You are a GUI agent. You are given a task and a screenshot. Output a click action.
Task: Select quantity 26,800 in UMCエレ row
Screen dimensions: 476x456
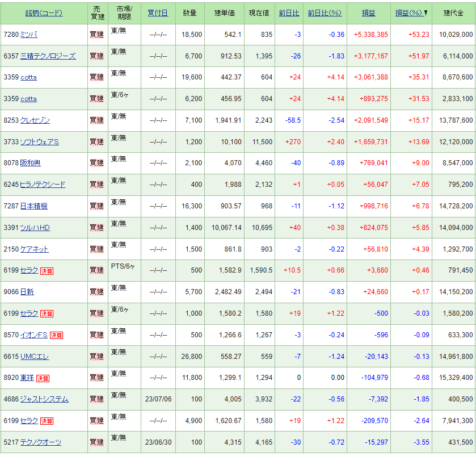[192, 357]
